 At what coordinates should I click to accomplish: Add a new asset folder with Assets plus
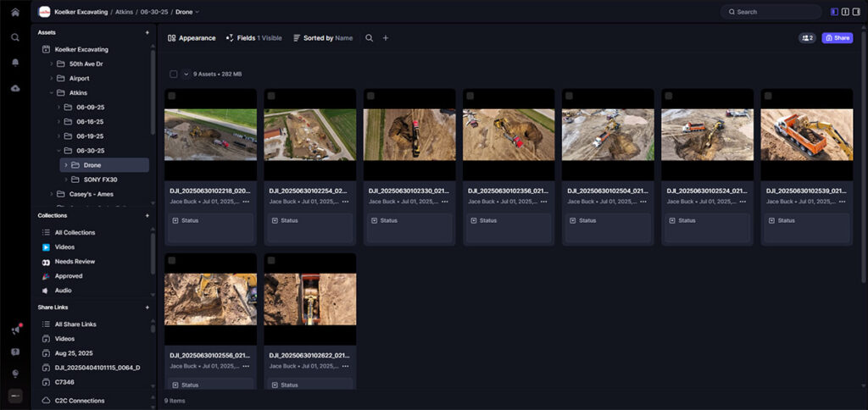coord(147,32)
